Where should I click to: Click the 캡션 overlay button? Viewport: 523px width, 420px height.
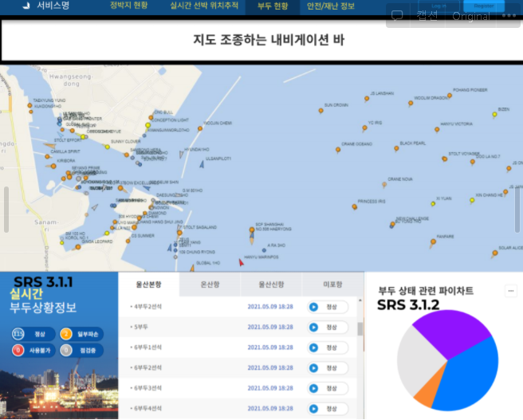click(427, 16)
